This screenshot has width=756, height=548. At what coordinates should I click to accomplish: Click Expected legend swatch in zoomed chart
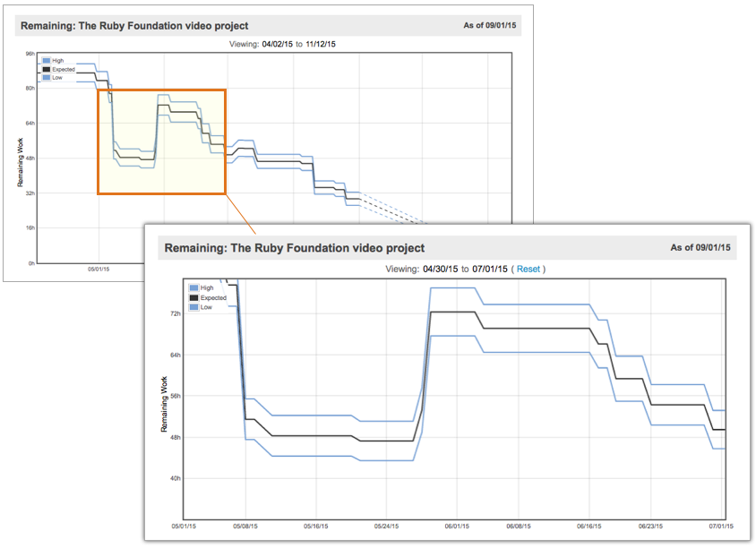pyautogui.click(x=194, y=297)
